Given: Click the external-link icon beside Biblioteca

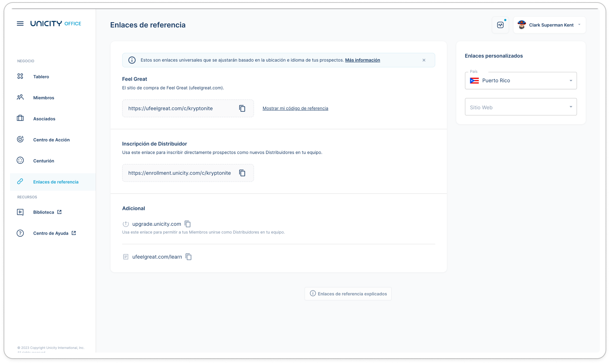Looking at the screenshot, I should (59, 212).
